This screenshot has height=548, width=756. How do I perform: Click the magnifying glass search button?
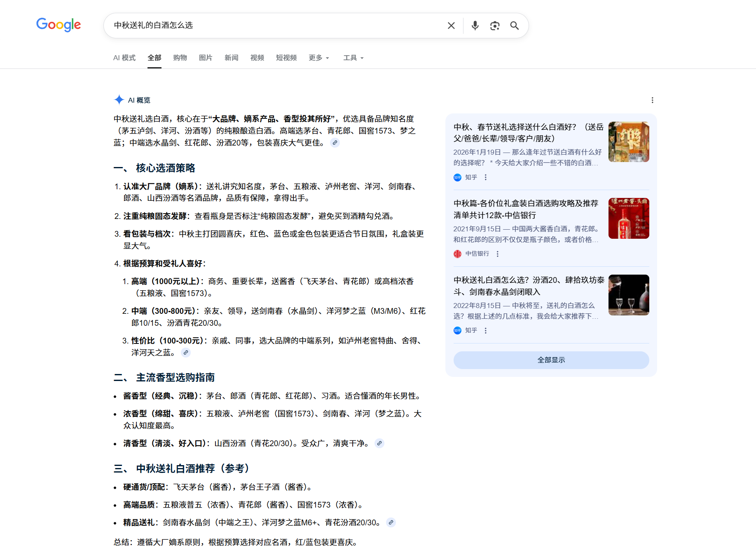pyautogui.click(x=514, y=26)
